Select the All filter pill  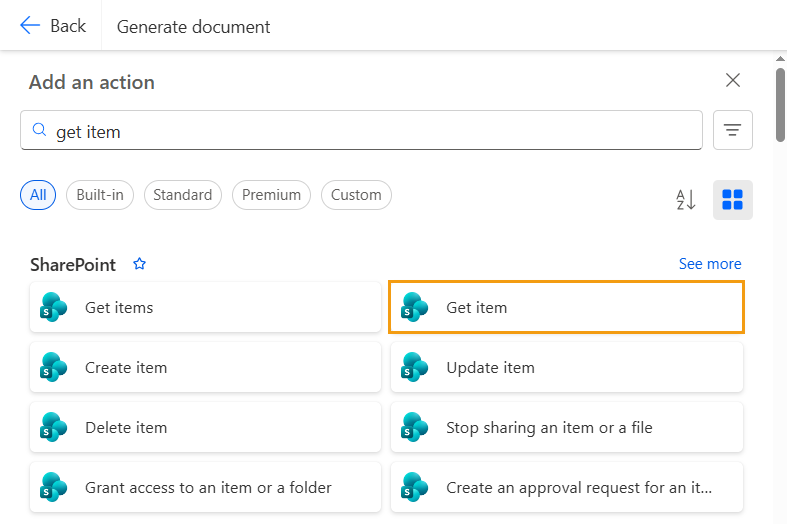(x=38, y=195)
